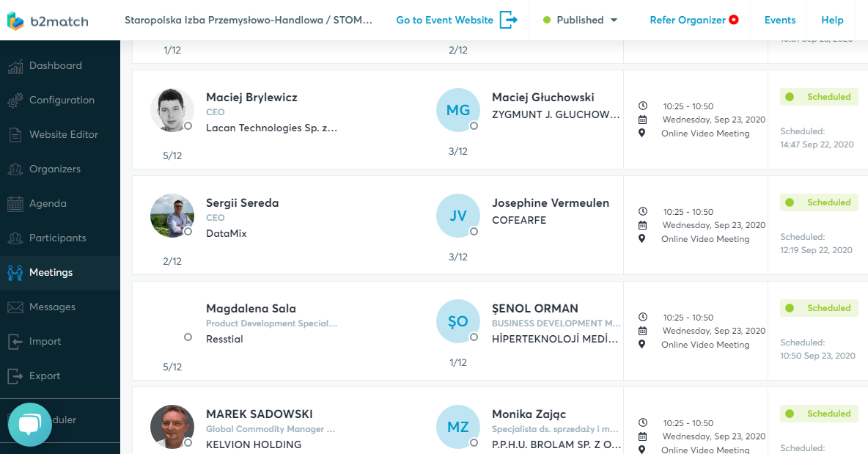Click Josephine Vermeulen's JV avatar
The height and width of the screenshot is (454, 868).
coord(458,216)
